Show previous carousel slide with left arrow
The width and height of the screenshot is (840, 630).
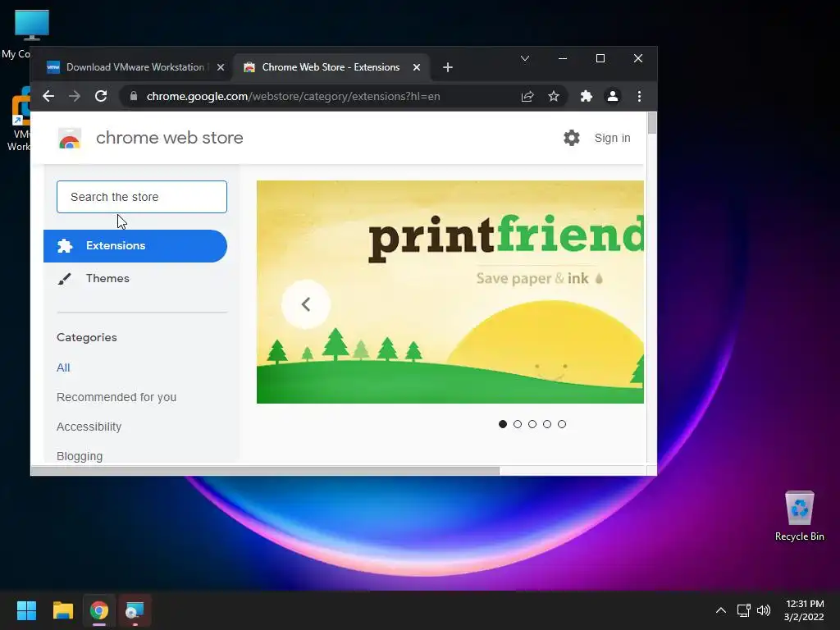[306, 304]
